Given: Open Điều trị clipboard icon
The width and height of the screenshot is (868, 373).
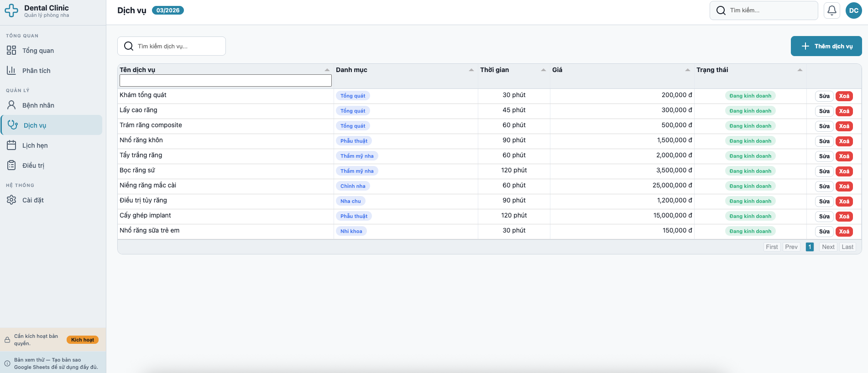Looking at the screenshot, I should 11,165.
